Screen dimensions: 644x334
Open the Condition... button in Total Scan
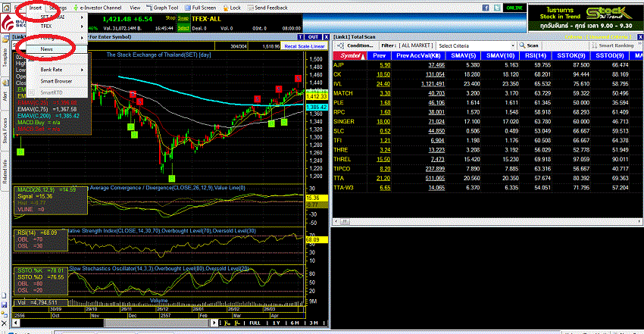[x=355, y=45]
